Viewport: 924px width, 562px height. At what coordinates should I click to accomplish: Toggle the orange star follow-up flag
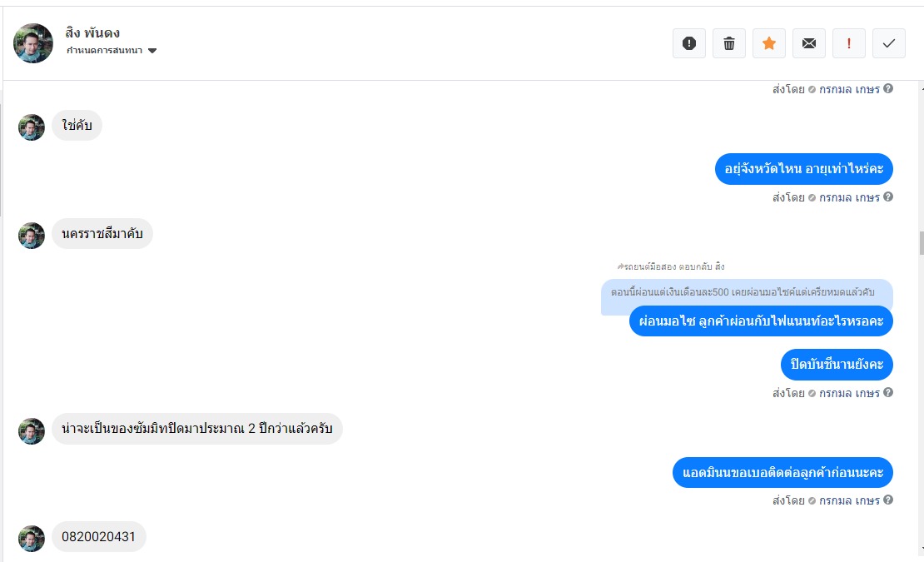click(x=769, y=43)
